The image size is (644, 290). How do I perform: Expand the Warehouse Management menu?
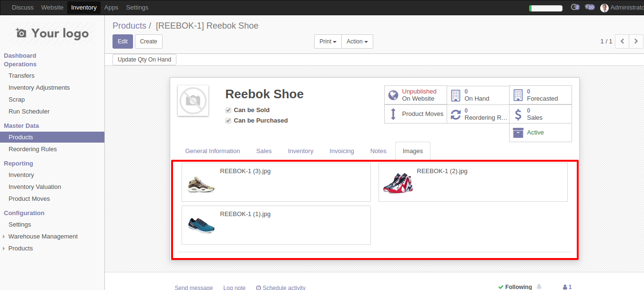pyautogui.click(x=43, y=237)
